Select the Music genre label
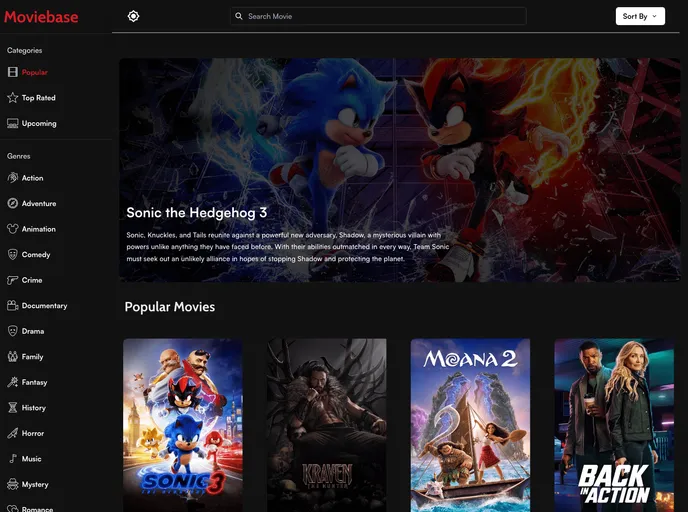 pyautogui.click(x=32, y=459)
